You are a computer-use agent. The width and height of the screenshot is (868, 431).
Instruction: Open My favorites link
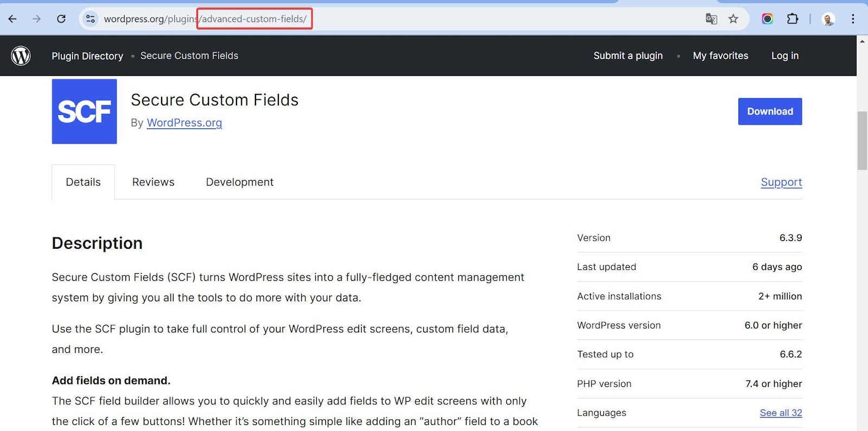click(720, 56)
